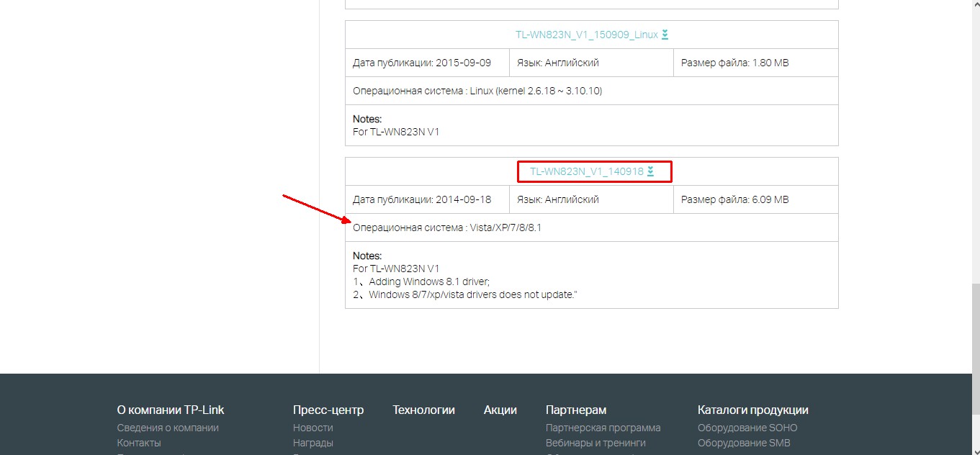Select the Пресс-центр section heading
980x455 pixels.
point(328,409)
